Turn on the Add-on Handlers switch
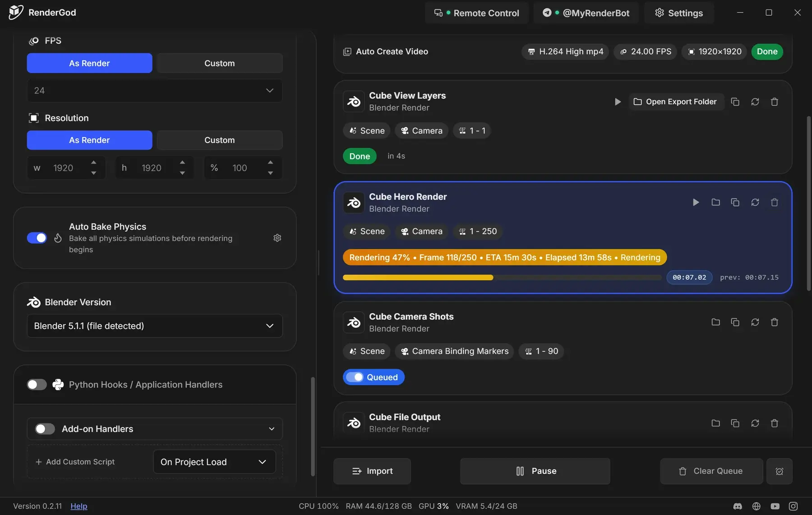812x515 pixels. (x=45, y=429)
